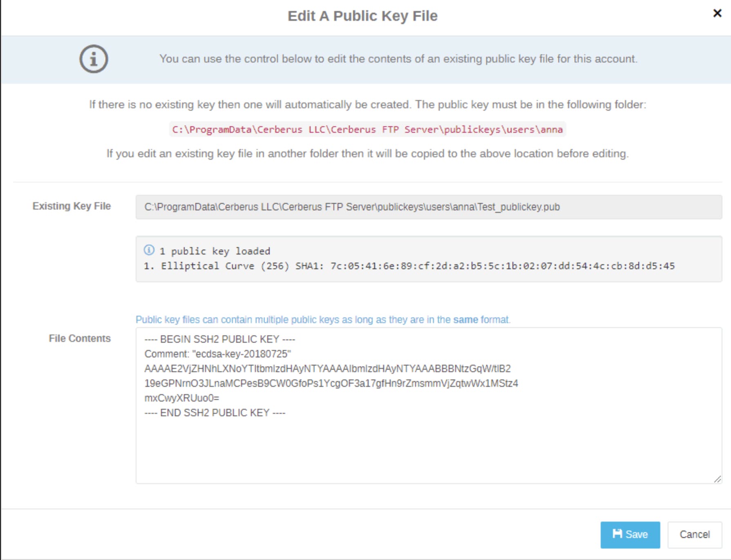Click the blue multiple public keys hint text
The height and width of the screenshot is (560, 731).
click(323, 320)
